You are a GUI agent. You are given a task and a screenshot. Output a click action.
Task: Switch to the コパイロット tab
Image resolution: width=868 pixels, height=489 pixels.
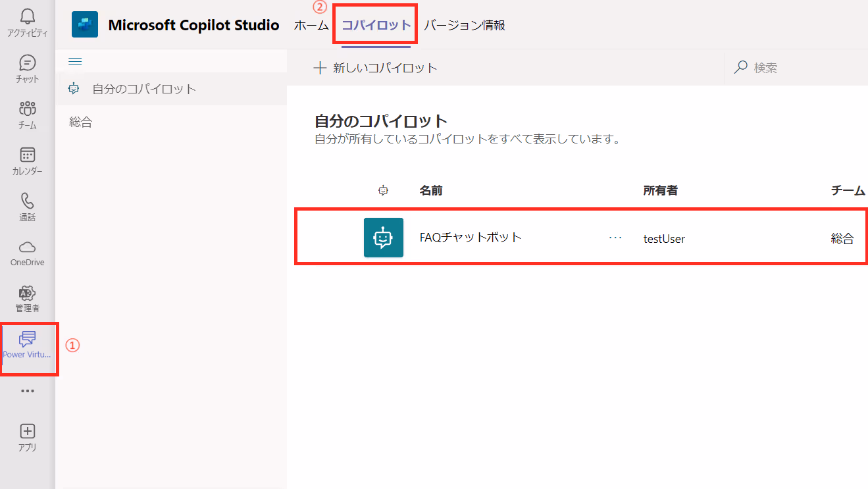(x=376, y=25)
